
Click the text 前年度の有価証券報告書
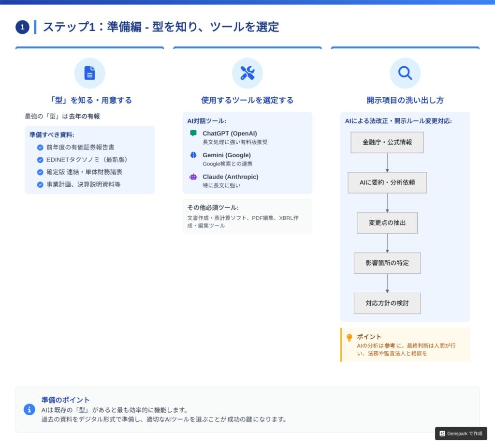click(x=80, y=147)
